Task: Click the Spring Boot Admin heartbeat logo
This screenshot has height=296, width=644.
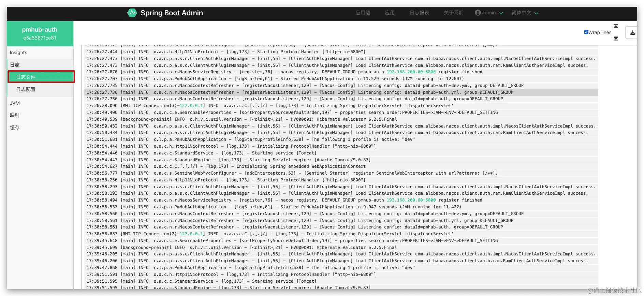Action: (x=132, y=13)
